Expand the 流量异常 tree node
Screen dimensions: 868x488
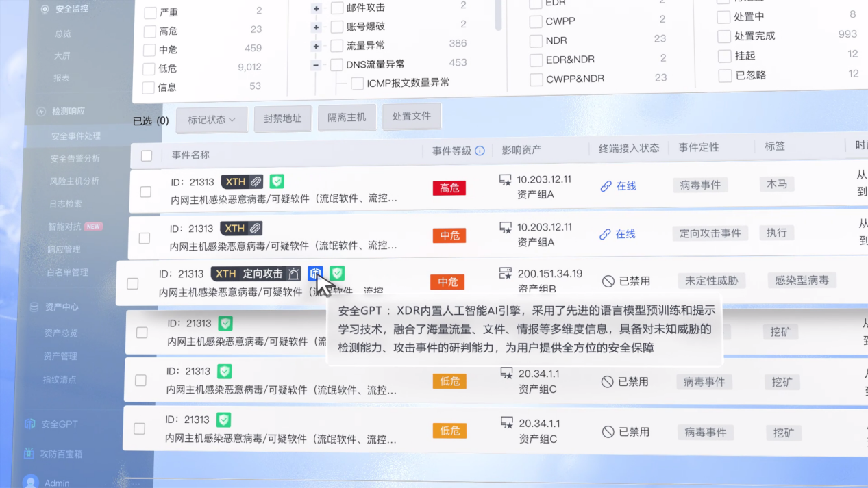point(316,46)
